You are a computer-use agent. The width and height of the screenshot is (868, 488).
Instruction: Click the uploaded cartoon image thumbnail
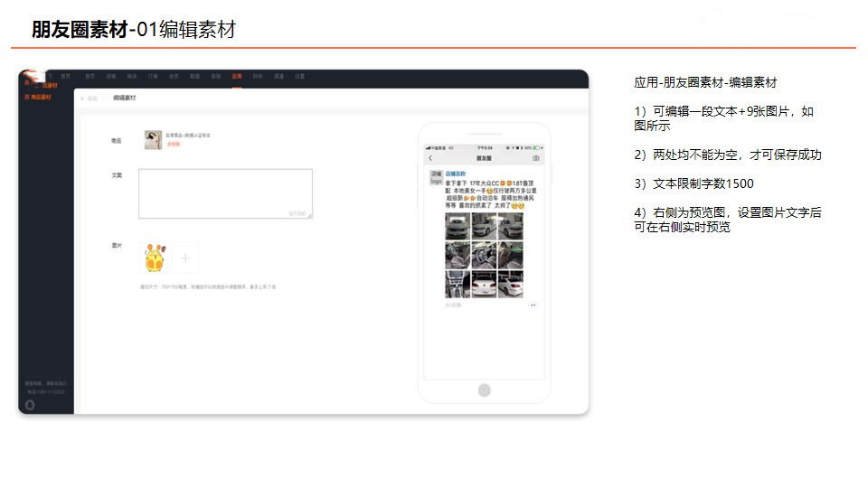[x=155, y=258]
